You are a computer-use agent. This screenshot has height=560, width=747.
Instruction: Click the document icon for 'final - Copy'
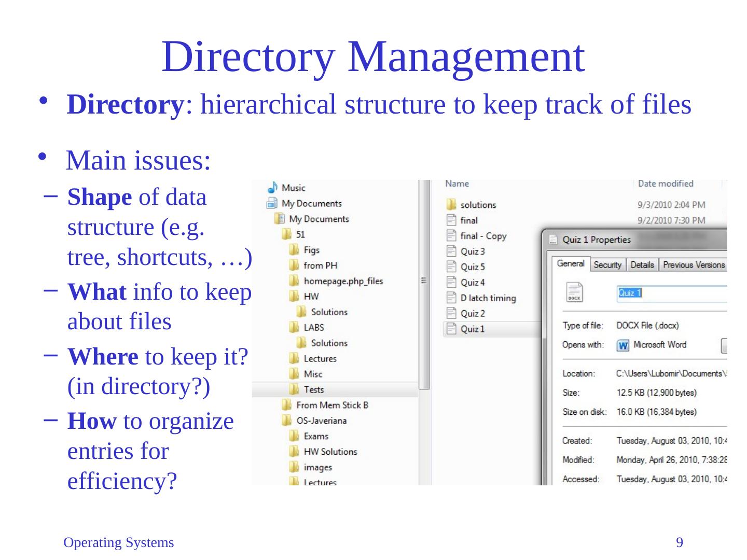(x=451, y=235)
